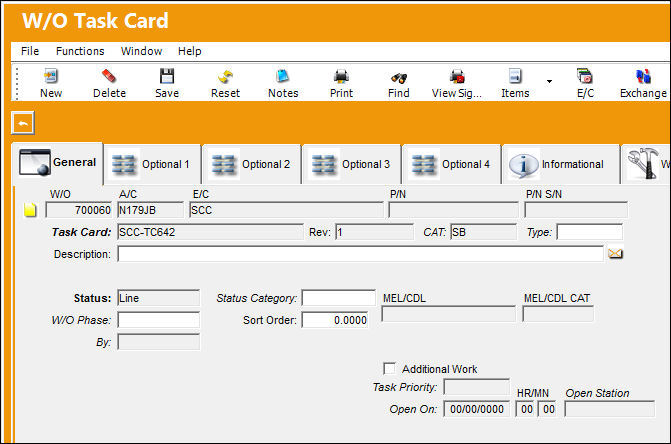Click the W/O field showing 700060
Viewport: 671px width, 444px height.
(79, 210)
